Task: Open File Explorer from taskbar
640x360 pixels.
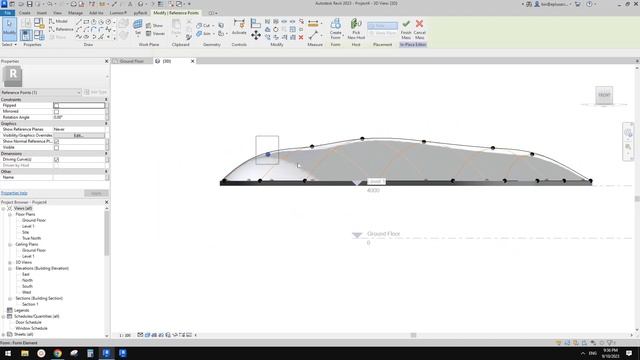Action: tap(25, 353)
